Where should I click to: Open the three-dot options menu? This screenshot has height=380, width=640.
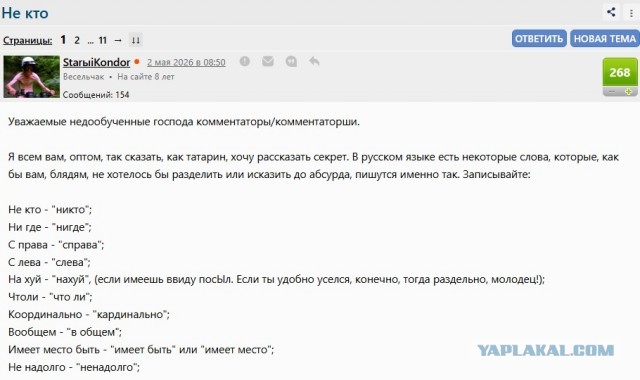(x=631, y=13)
